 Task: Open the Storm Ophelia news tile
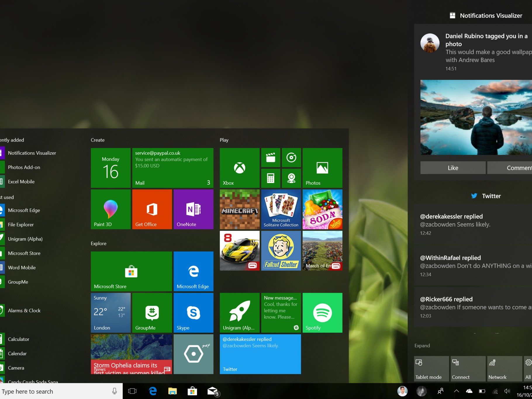131,354
